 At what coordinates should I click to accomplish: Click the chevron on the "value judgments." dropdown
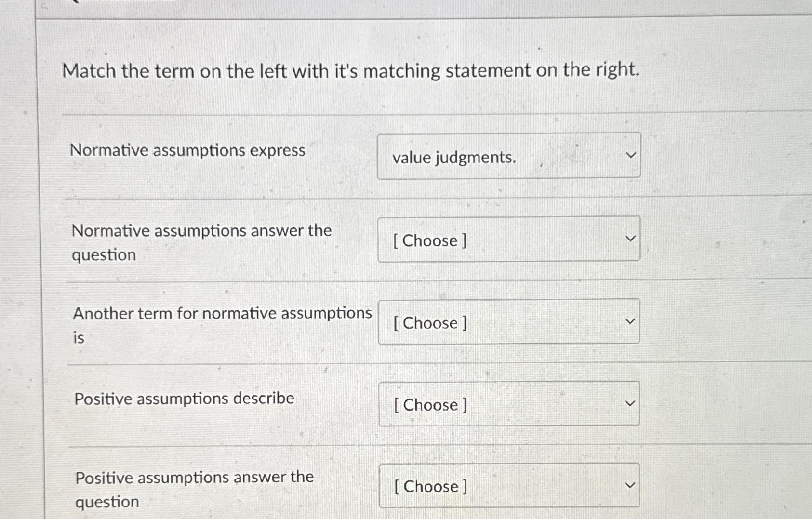[631, 154]
